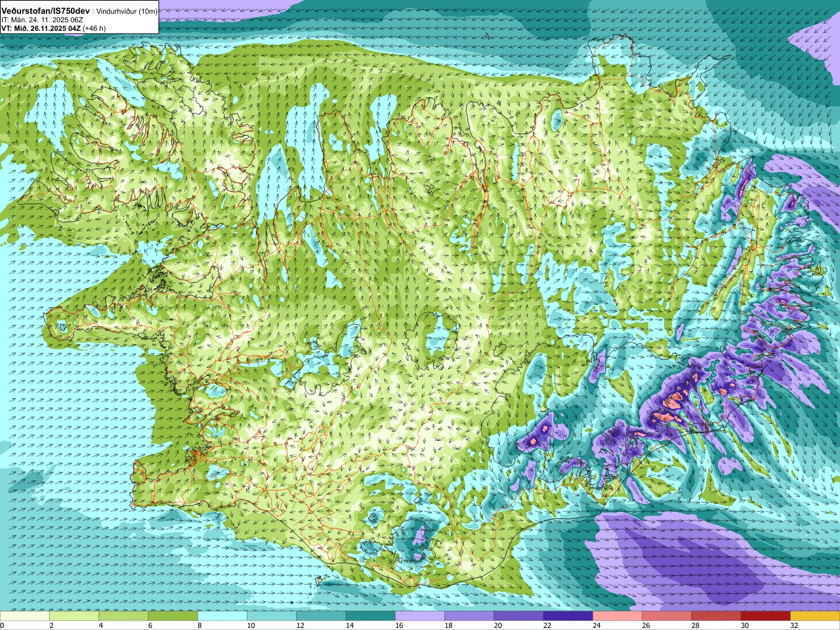Select the 10–12 light teal legend segment

pos(272,616)
